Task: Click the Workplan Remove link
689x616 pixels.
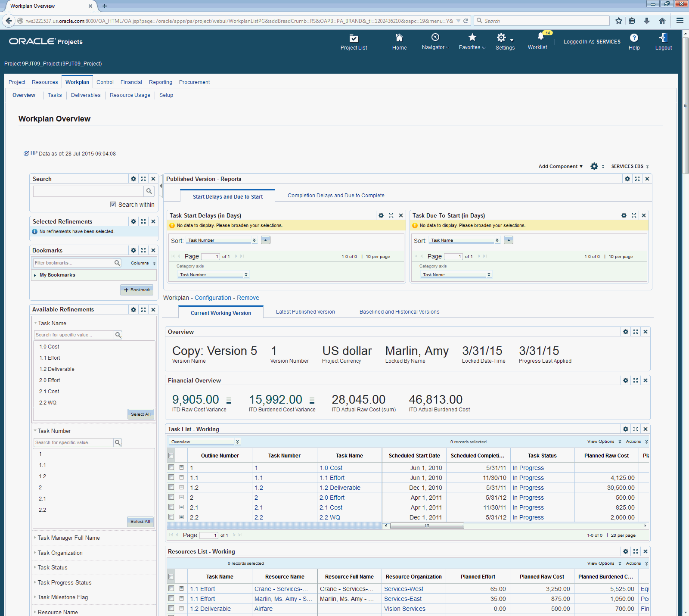Action: tap(248, 298)
